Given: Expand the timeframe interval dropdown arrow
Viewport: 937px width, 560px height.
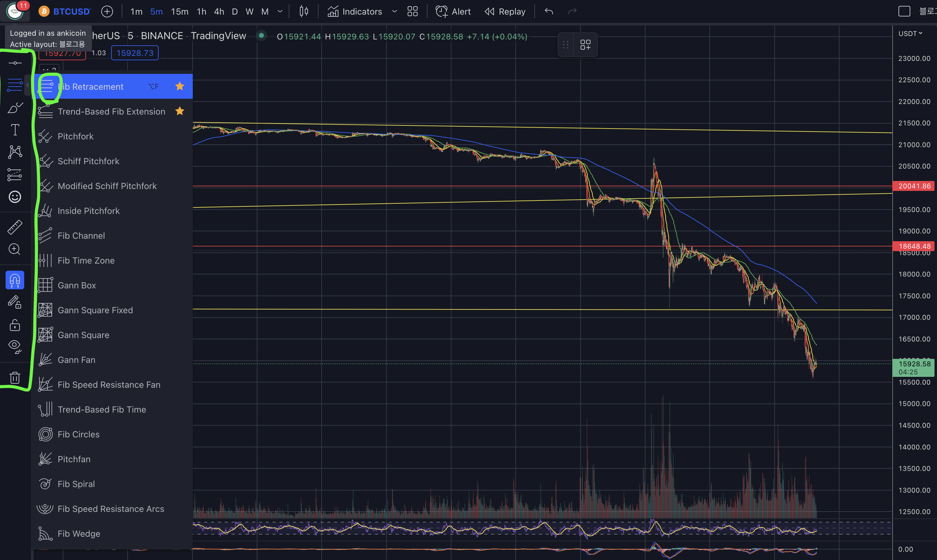Looking at the screenshot, I should (280, 11).
